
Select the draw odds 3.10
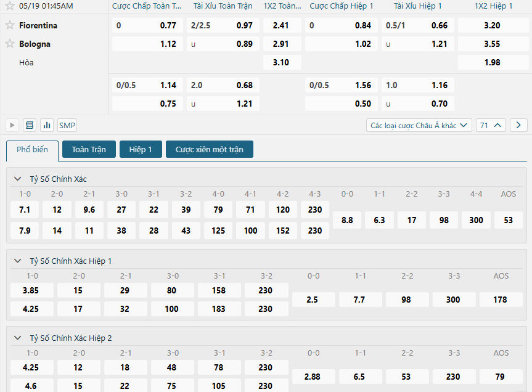pyautogui.click(x=282, y=62)
